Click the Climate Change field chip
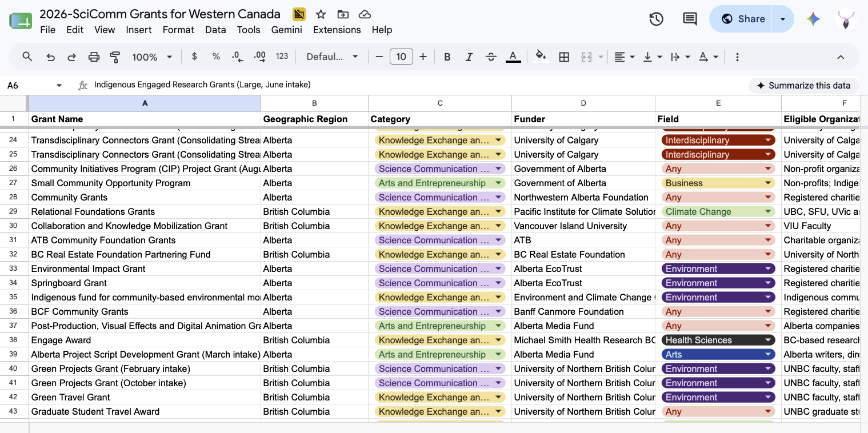 coord(718,211)
